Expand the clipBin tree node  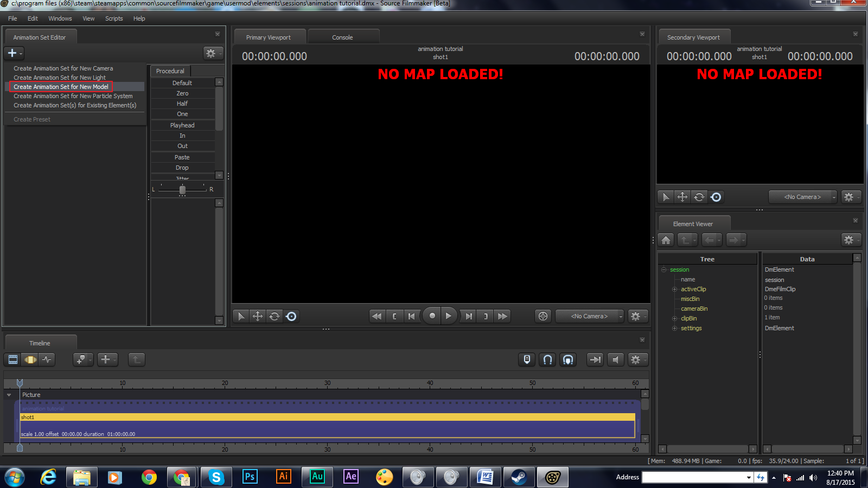tap(675, 318)
